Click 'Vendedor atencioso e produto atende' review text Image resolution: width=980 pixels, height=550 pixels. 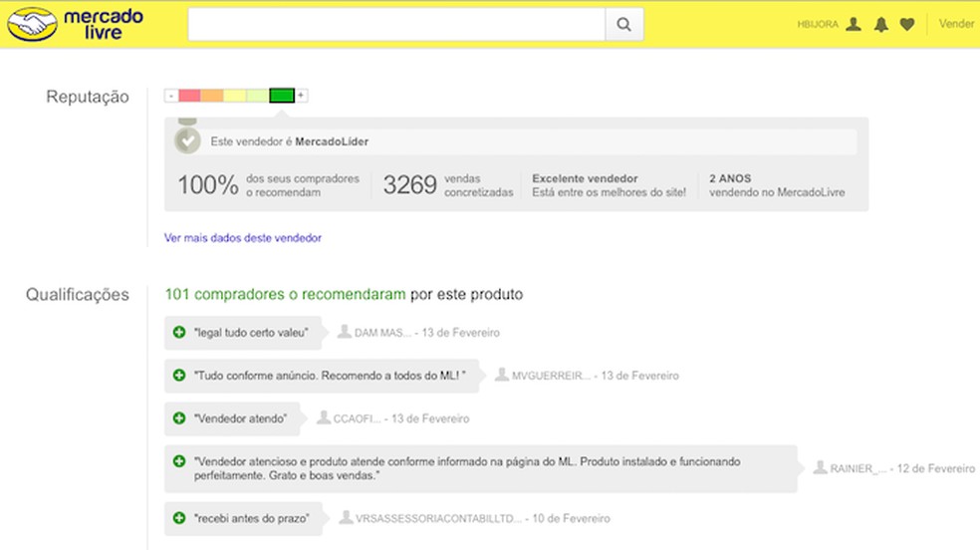[x=467, y=468]
